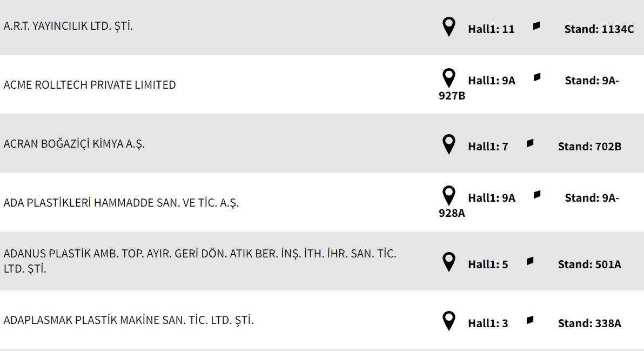The image size is (644, 351).
Task: Open ACME ROLLTECH PRIVATE LIMITED exhibitor entry
Action: (x=90, y=85)
